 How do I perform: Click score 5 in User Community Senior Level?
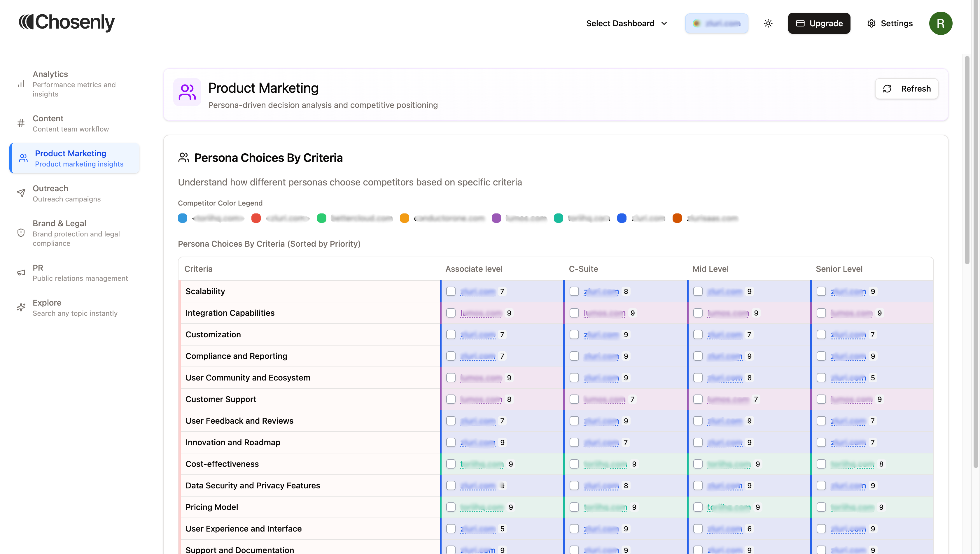tap(873, 378)
